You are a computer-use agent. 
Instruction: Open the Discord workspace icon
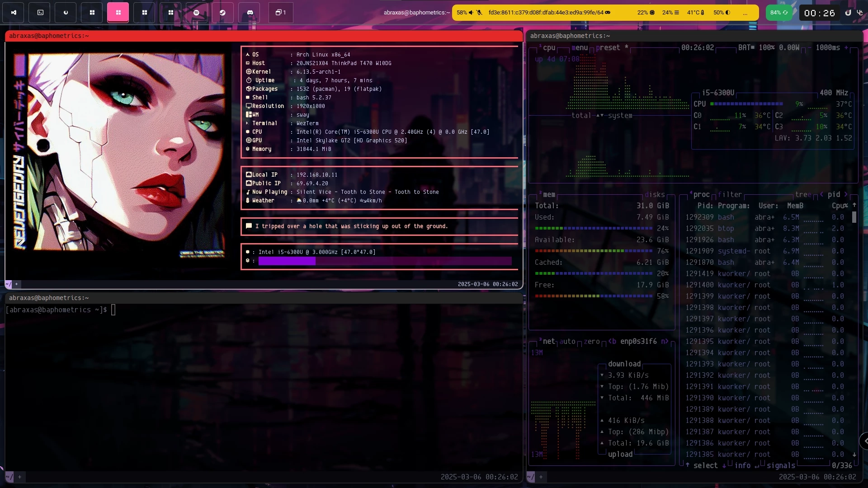click(250, 13)
